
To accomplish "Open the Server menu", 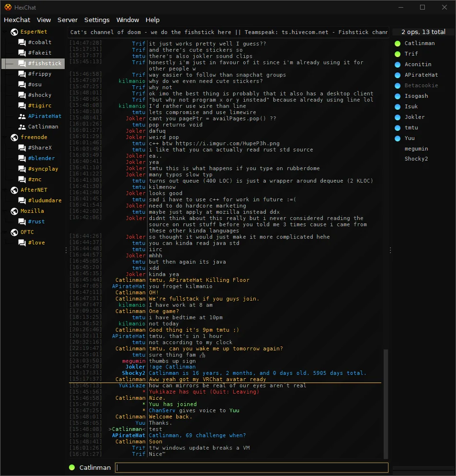I will pyautogui.click(x=68, y=20).
